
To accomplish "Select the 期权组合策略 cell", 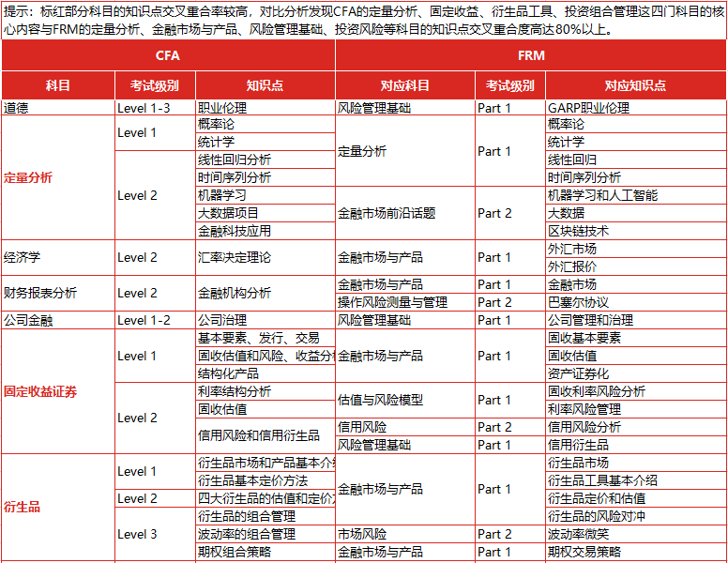I will click(x=265, y=552).
